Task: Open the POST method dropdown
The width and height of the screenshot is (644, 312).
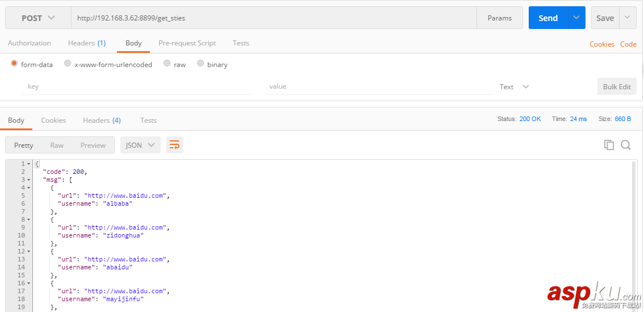Action: tap(38, 18)
